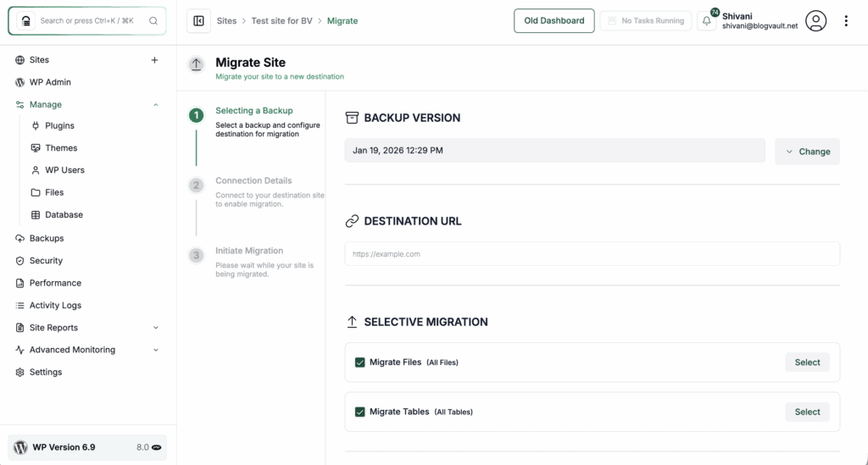
Task: Click the table icon beside Database
Action: [36, 214]
